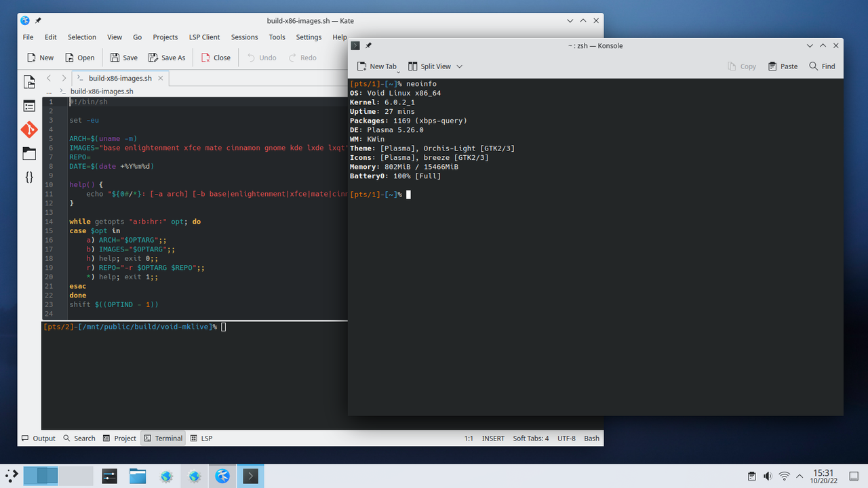This screenshot has height=488, width=868.
Task: Go to next tab with right arrow in Kate
Action: coord(64,79)
